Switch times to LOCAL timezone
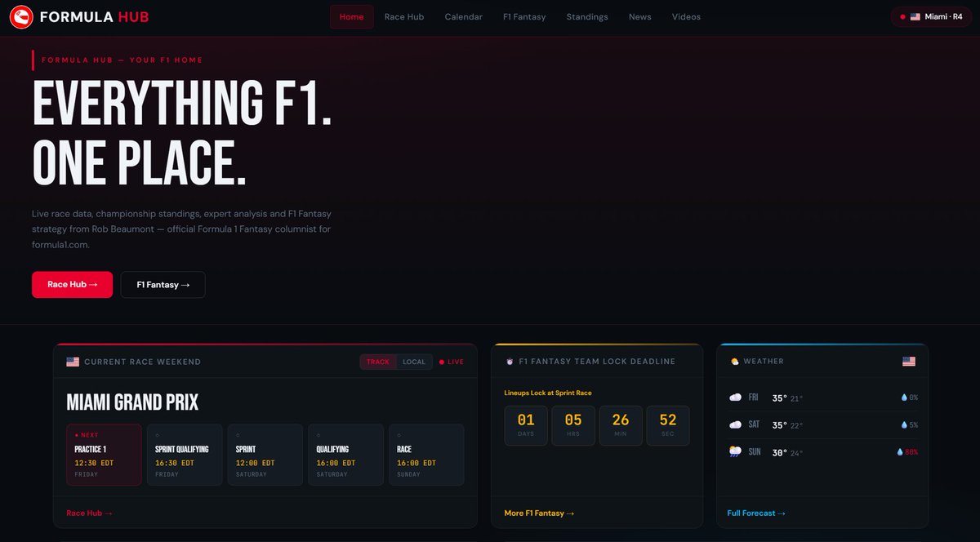Viewport: 980px width, 542px height. click(414, 362)
